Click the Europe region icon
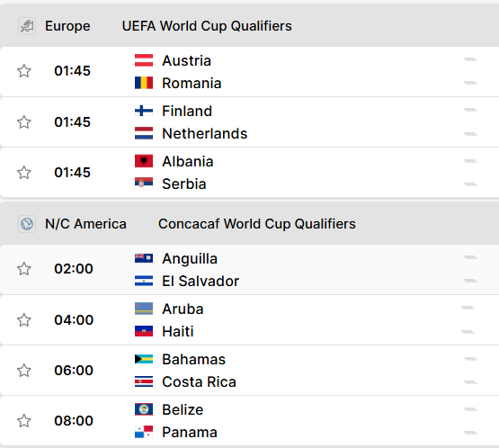Image resolution: width=499 pixels, height=448 pixels. 27,26
